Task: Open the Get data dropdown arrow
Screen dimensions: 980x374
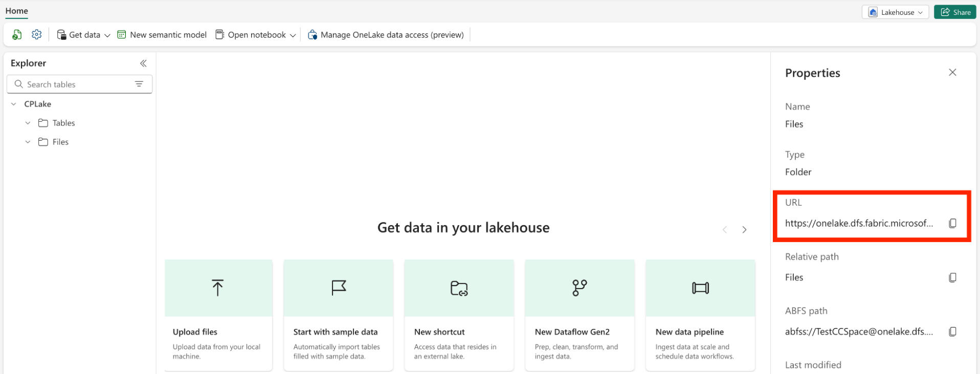Action: click(x=107, y=35)
